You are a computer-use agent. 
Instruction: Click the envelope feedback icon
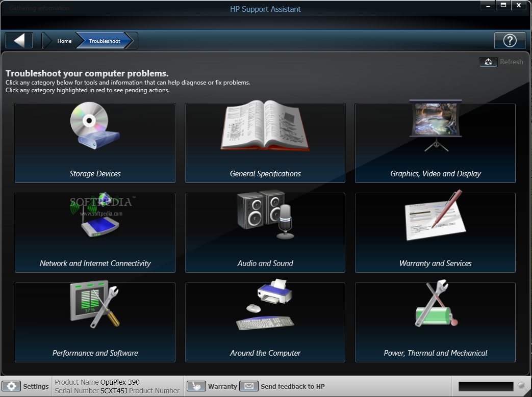click(249, 386)
